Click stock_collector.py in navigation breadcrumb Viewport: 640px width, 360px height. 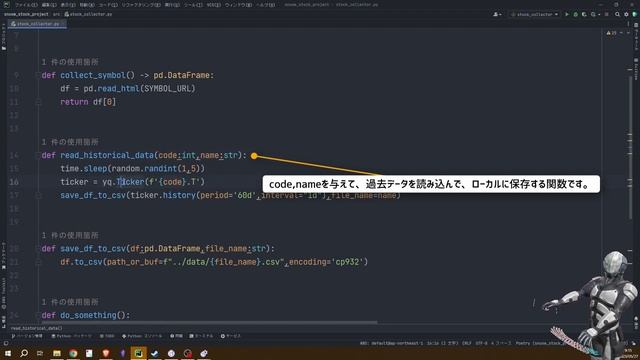click(88, 14)
